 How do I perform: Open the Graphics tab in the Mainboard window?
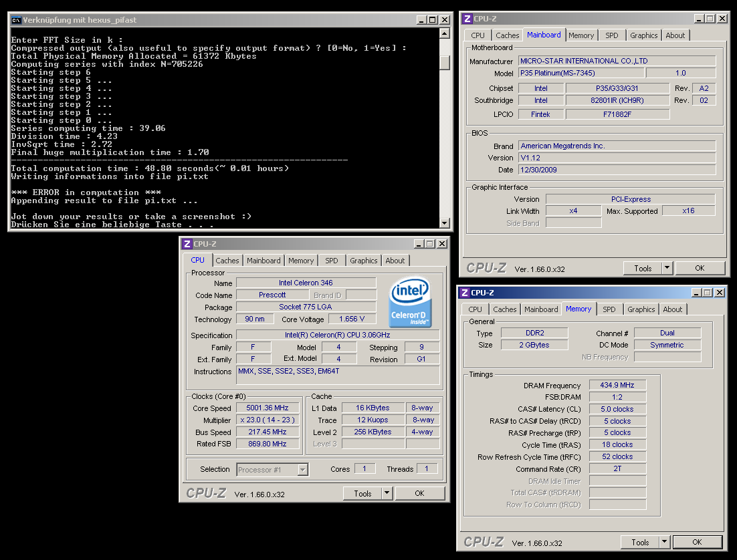(643, 35)
